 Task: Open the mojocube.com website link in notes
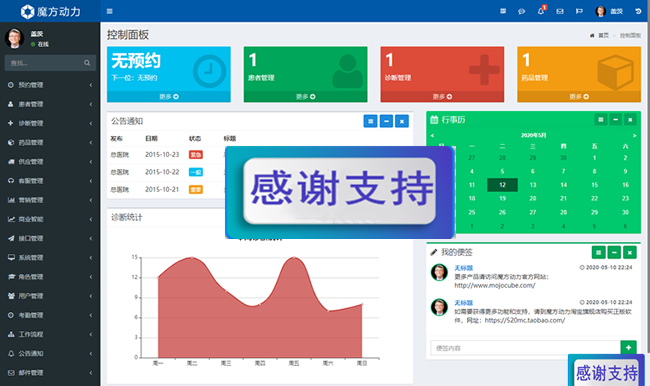click(495, 286)
